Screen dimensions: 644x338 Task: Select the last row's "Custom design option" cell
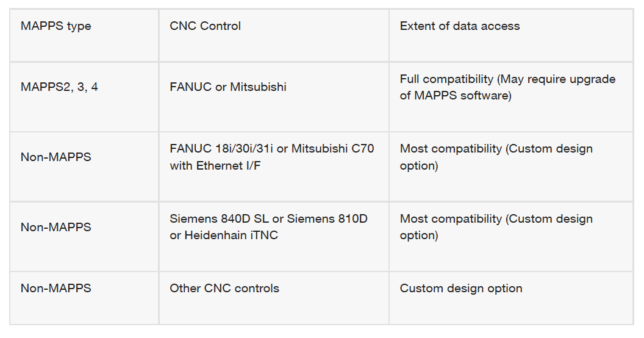461,288
